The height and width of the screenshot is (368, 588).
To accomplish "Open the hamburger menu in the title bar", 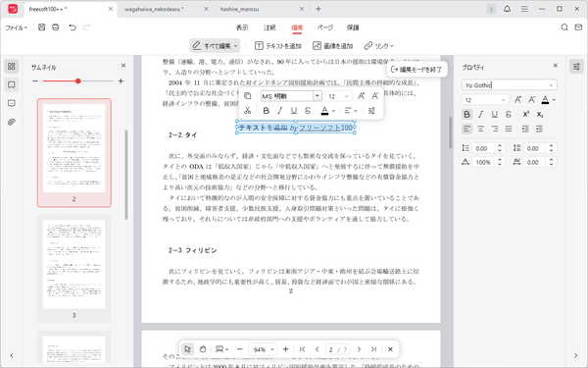I will tap(524, 9).
